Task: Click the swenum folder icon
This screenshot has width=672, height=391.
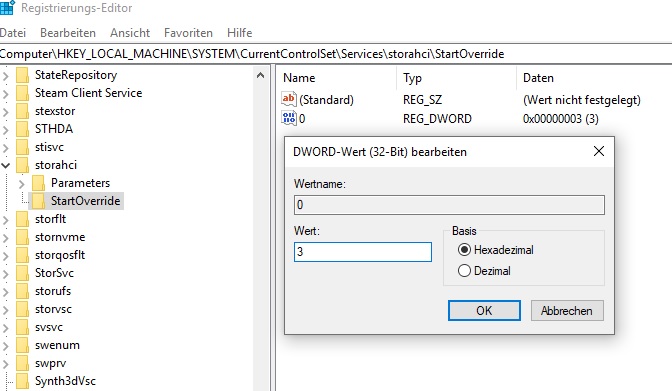Action: click(x=22, y=345)
